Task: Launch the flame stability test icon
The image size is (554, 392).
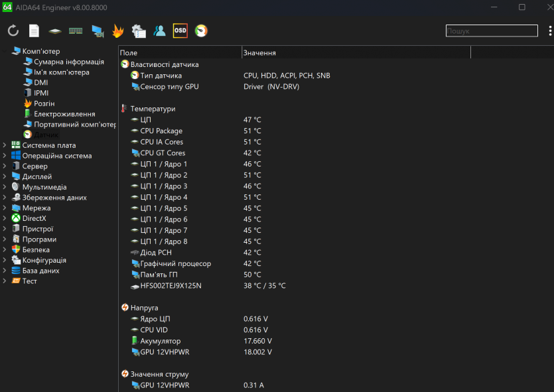Action: [117, 31]
